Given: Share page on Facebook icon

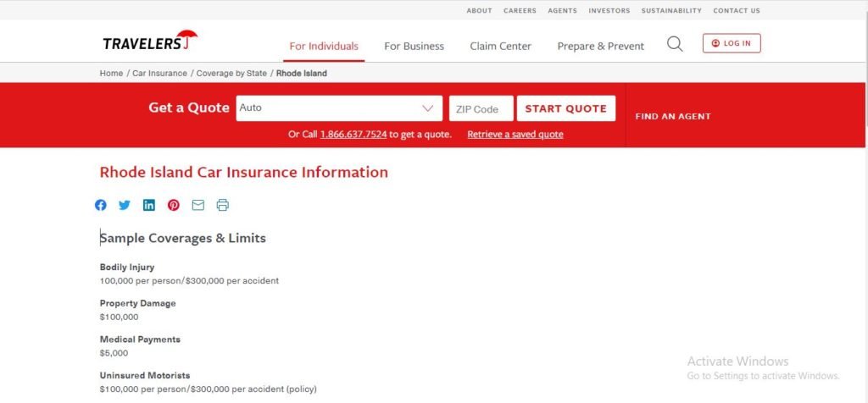Looking at the screenshot, I should tap(100, 205).
